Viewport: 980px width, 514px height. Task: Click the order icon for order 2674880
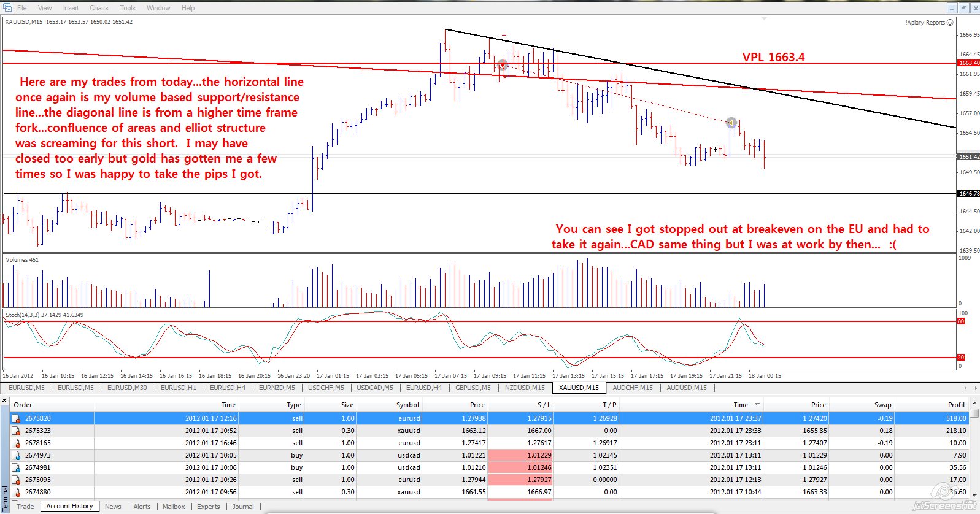click(x=17, y=492)
